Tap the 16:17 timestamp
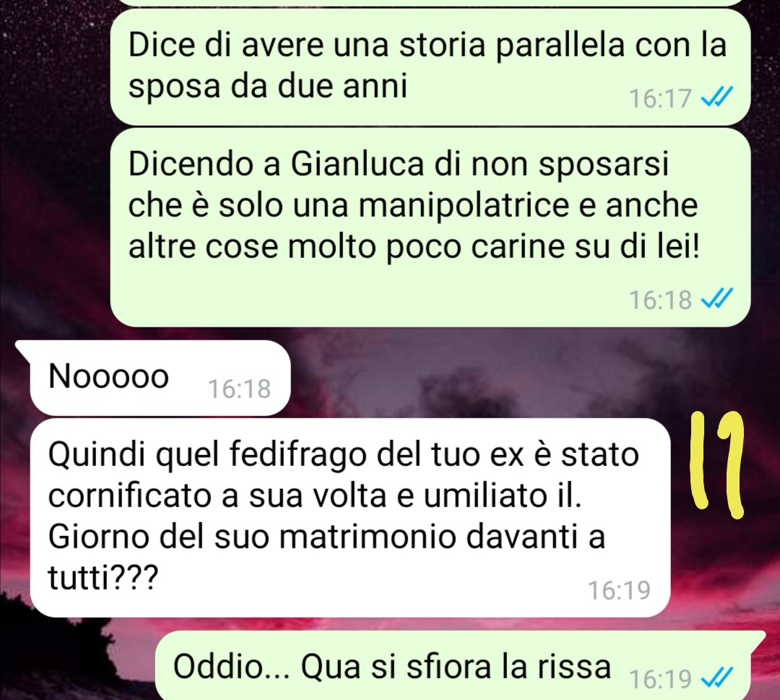 pos(661,98)
